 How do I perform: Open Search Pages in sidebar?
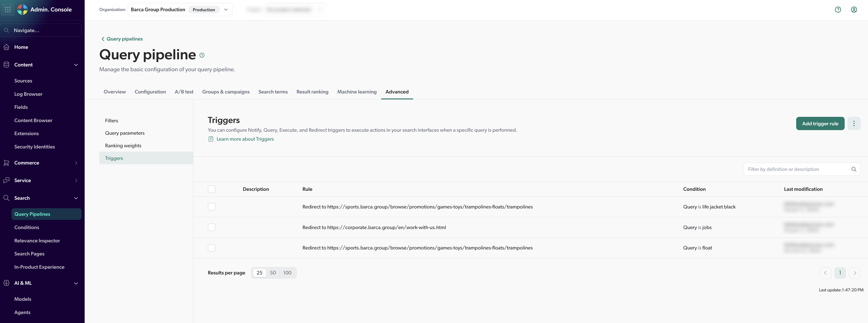point(29,254)
